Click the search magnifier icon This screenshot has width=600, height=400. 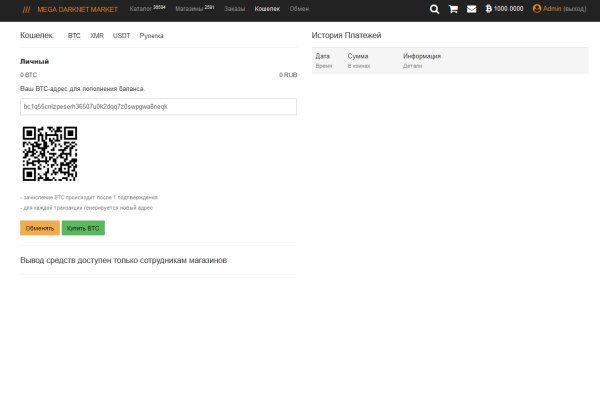click(x=434, y=8)
